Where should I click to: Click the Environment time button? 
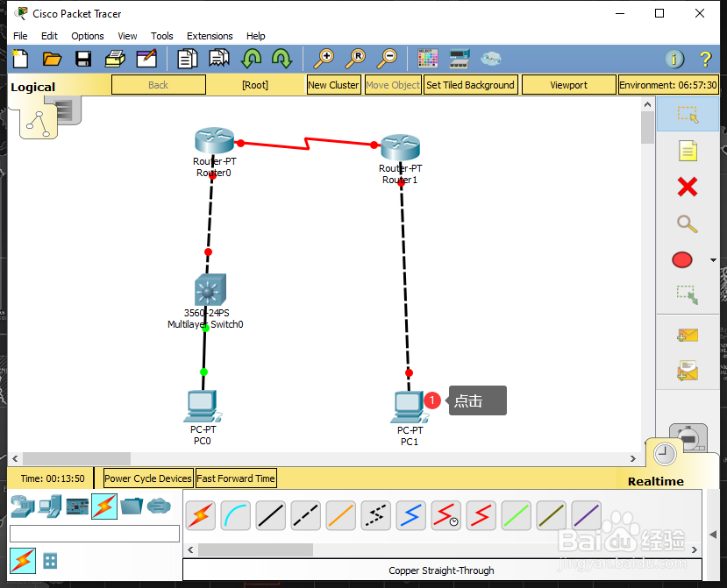pos(668,85)
